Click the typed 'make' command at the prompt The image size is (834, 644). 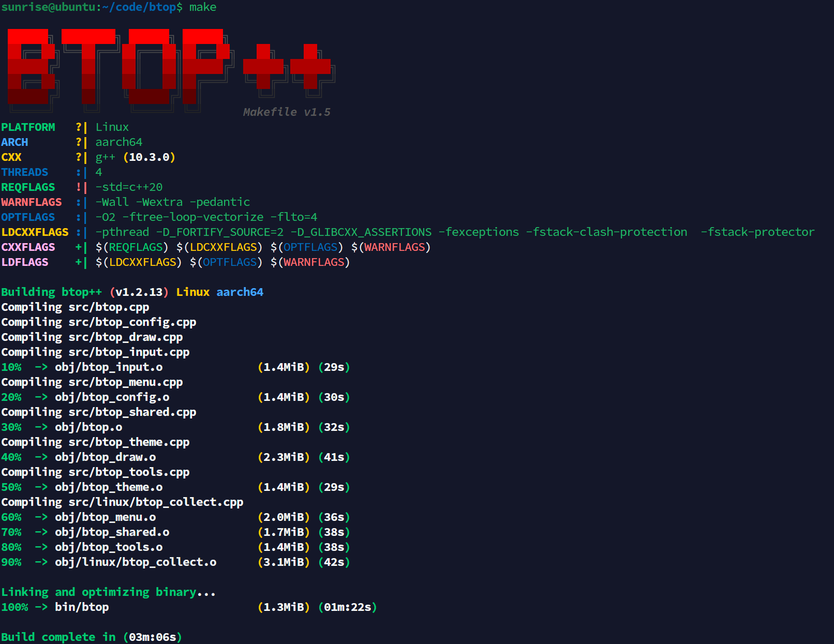coord(202,7)
